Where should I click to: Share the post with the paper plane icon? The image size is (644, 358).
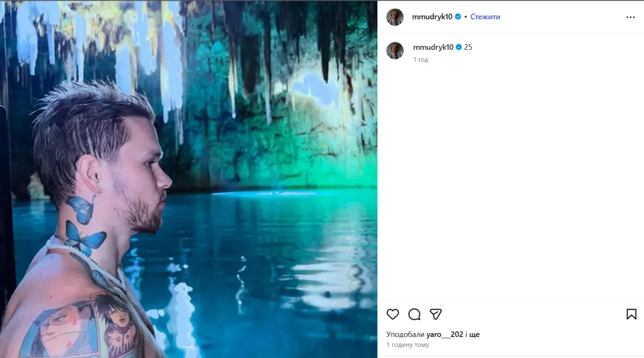(x=436, y=314)
